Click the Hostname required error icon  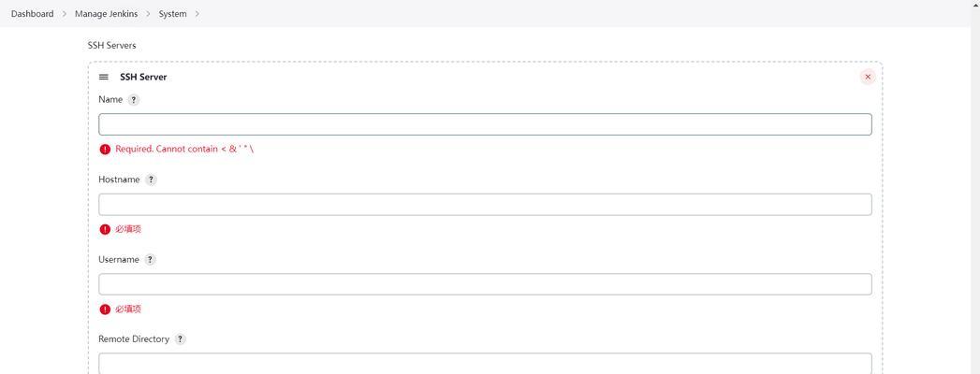[105, 229]
